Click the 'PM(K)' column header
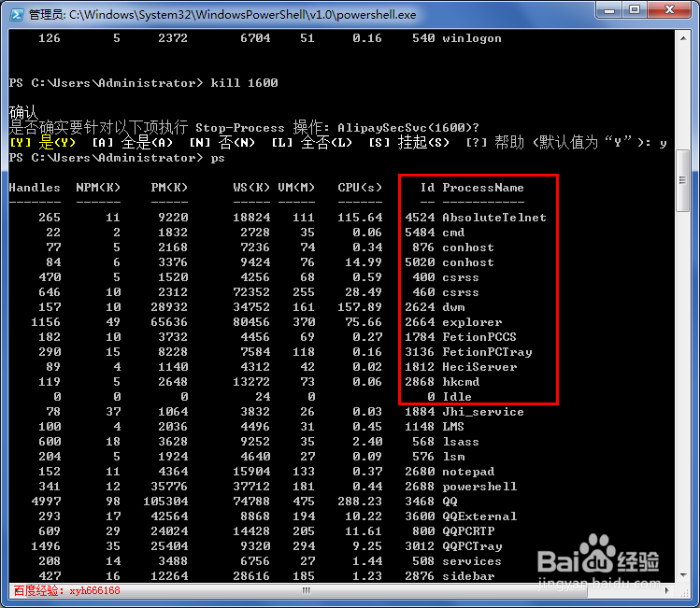This screenshot has height=608, width=700. pyautogui.click(x=169, y=188)
